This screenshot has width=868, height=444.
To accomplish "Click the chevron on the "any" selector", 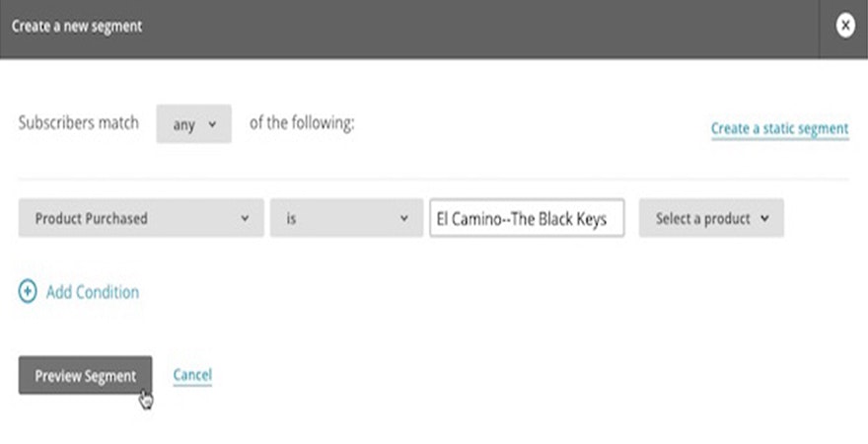I will 212,124.
